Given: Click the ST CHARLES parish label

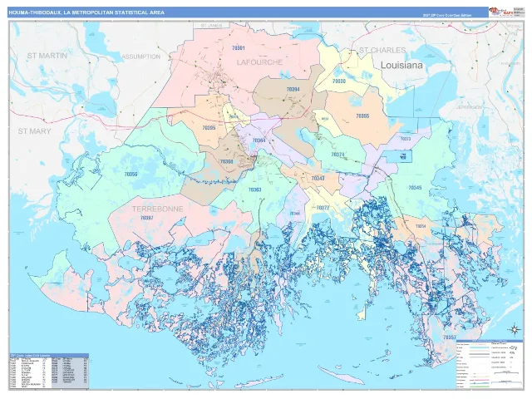Looking at the screenshot, I should click(x=382, y=50).
